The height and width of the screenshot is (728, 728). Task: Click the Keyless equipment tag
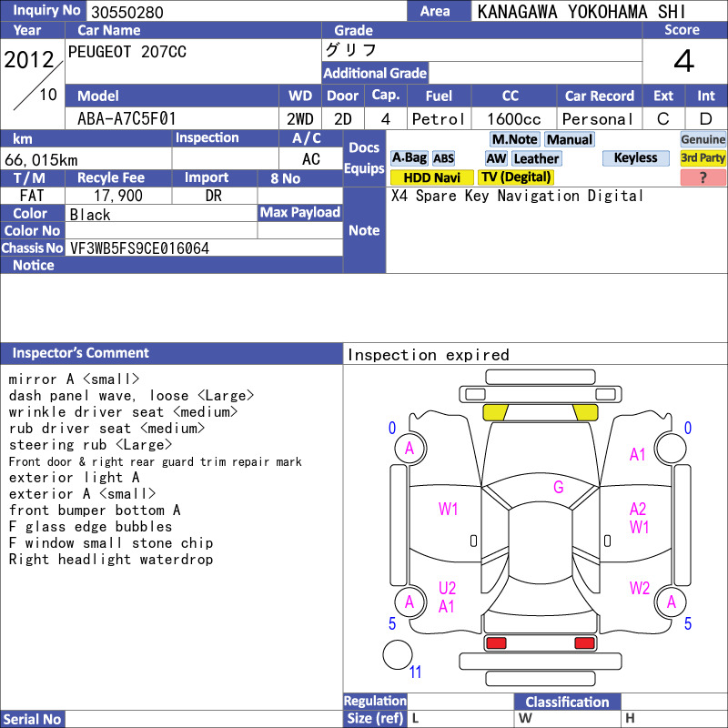635,157
